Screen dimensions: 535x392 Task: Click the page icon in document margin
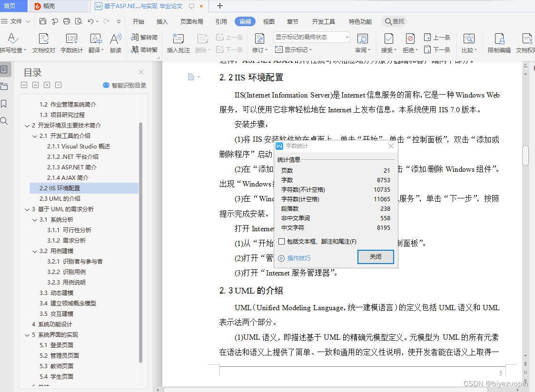pyautogui.click(x=191, y=77)
